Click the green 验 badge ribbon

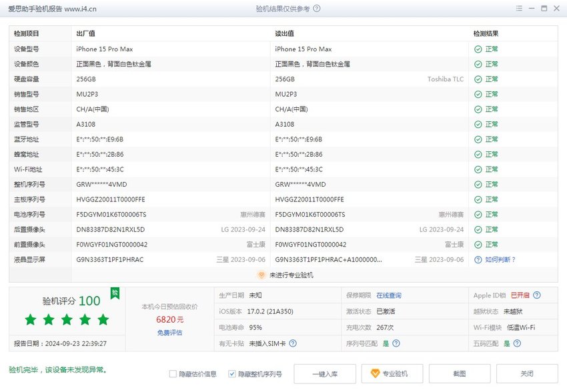click(115, 293)
